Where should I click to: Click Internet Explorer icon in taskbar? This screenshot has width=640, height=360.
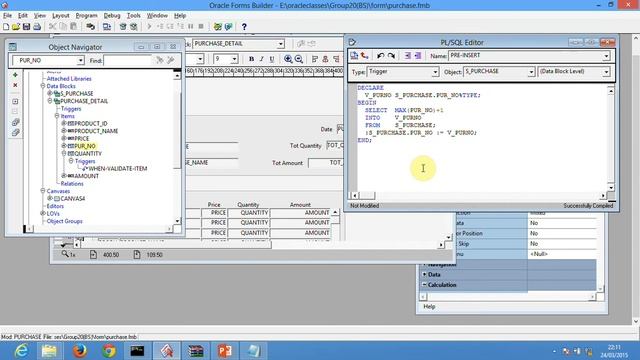pos(21,351)
